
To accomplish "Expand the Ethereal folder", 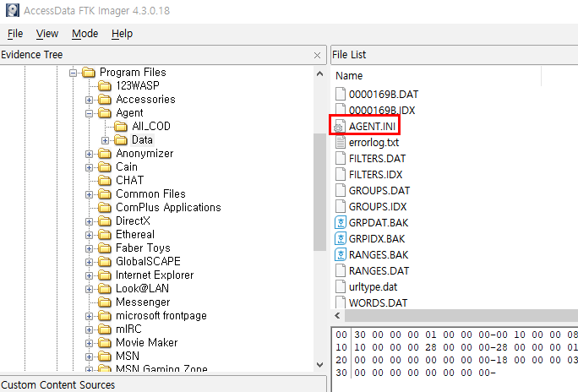I will pos(89,235).
